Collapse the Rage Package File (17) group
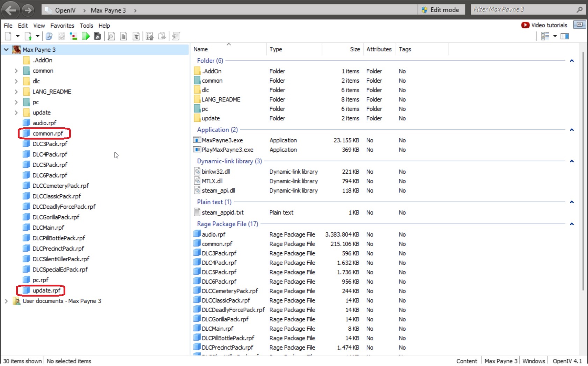This screenshot has width=588, height=366. [x=572, y=224]
